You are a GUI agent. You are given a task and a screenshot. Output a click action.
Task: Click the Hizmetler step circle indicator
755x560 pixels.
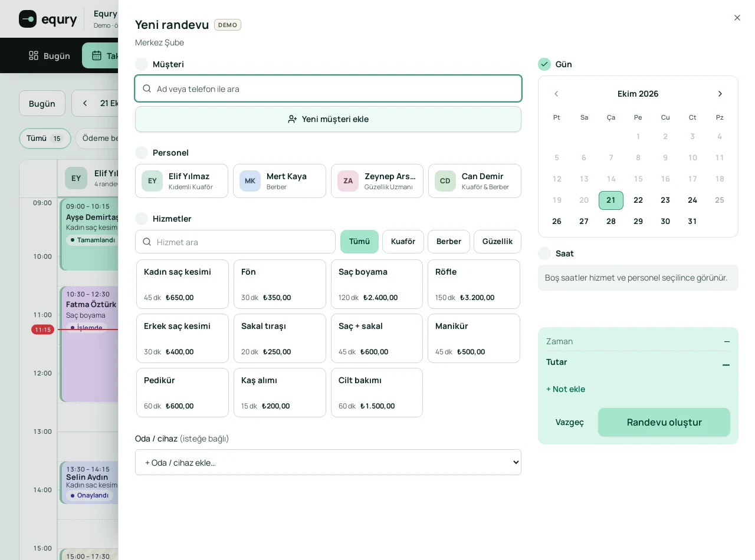point(142,219)
